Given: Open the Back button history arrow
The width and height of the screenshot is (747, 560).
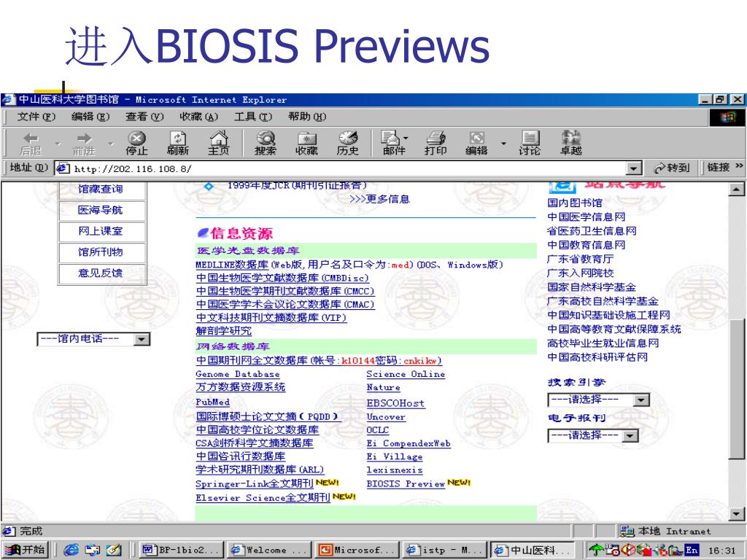Looking at the screenshot, I should (x=58, y=144).
